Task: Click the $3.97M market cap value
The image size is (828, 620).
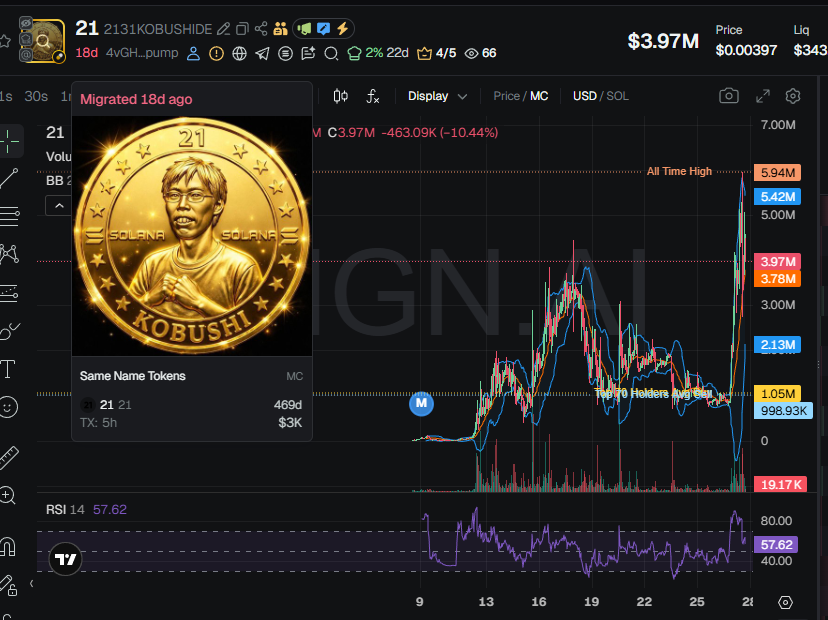Action: (663, 41)
